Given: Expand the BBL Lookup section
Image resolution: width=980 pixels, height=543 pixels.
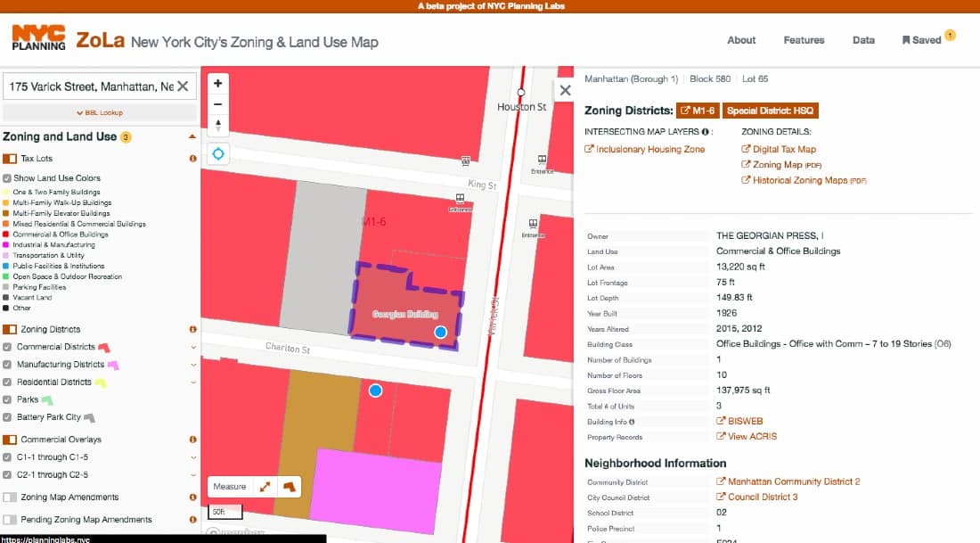Looking at the screenshot, I should (x=99, y=112).
